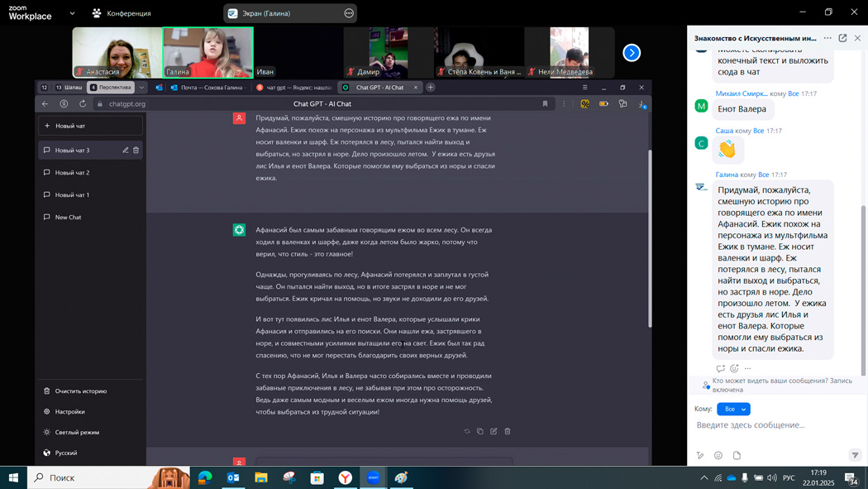The height and width of the screenshot is (489, 868).
Task: Rename Новый чат 3 with pencil icon
Action: point(126,150)
